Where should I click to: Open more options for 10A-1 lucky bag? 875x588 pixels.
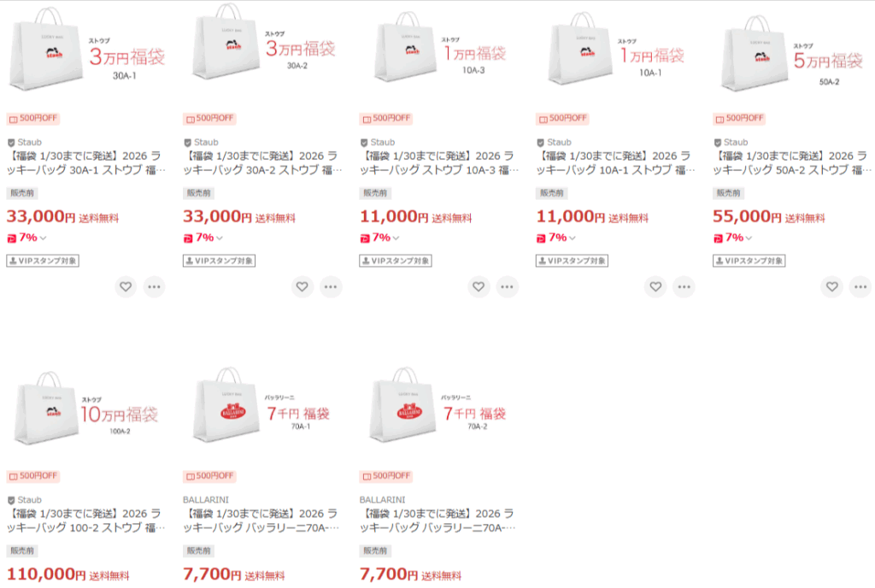684,287
